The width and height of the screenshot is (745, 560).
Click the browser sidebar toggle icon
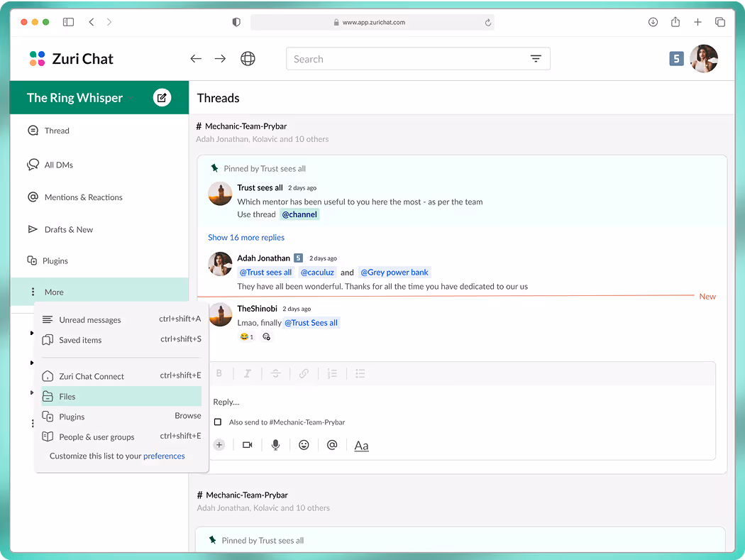[x=68, y=22]
